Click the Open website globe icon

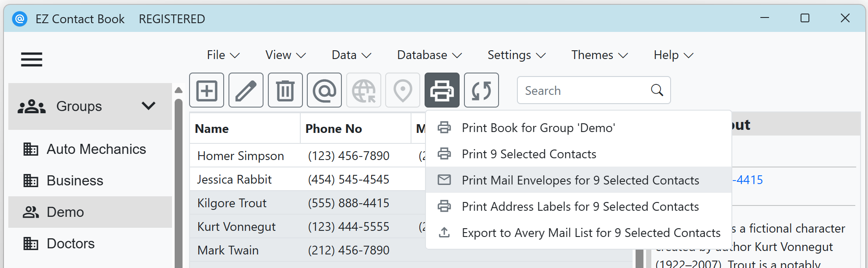click(x=364, y=90)
